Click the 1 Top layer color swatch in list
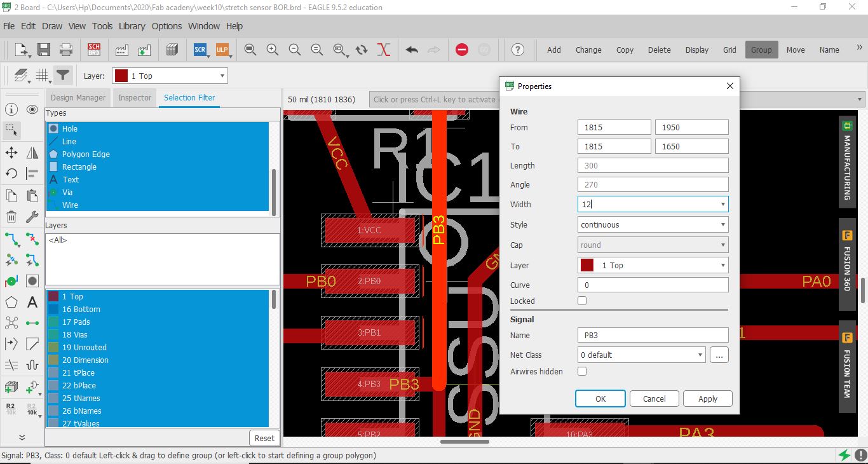868x464 pixels. point(53,297)
